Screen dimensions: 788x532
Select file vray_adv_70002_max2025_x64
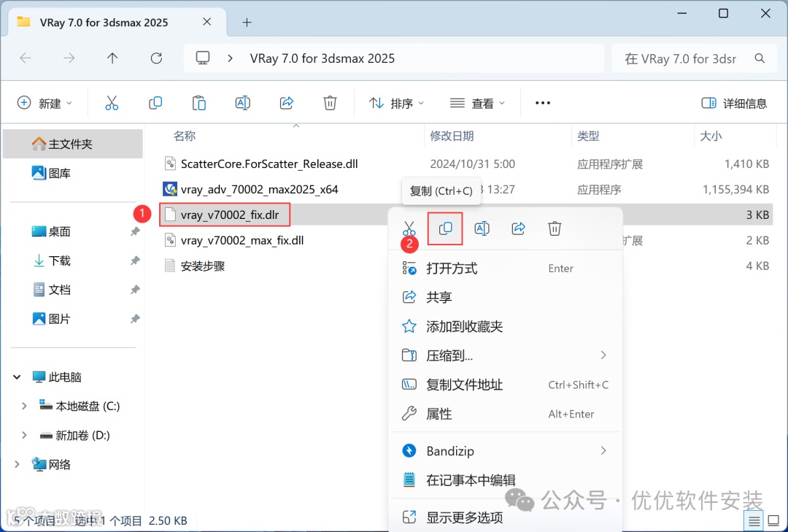(x=259, y=190)
